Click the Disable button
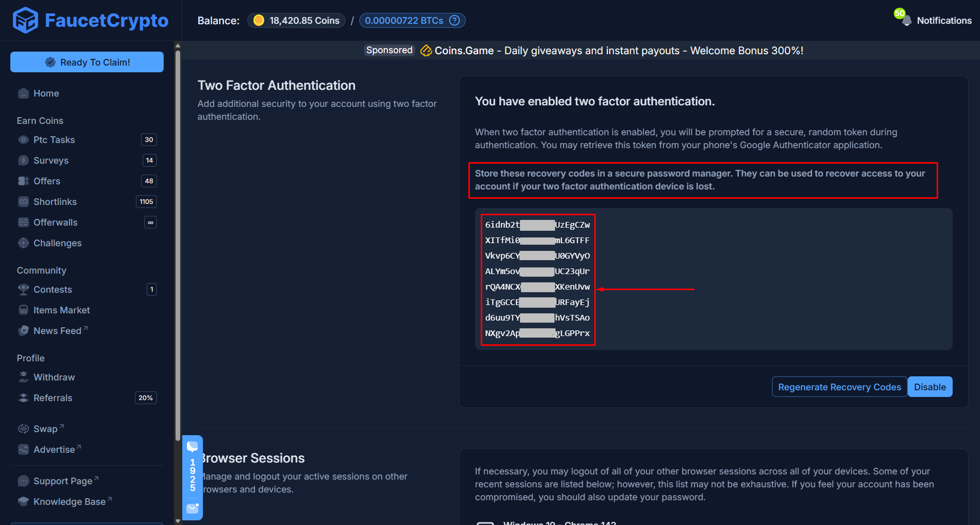The height and width of the screenshot is (525, 980). [929, 387]
